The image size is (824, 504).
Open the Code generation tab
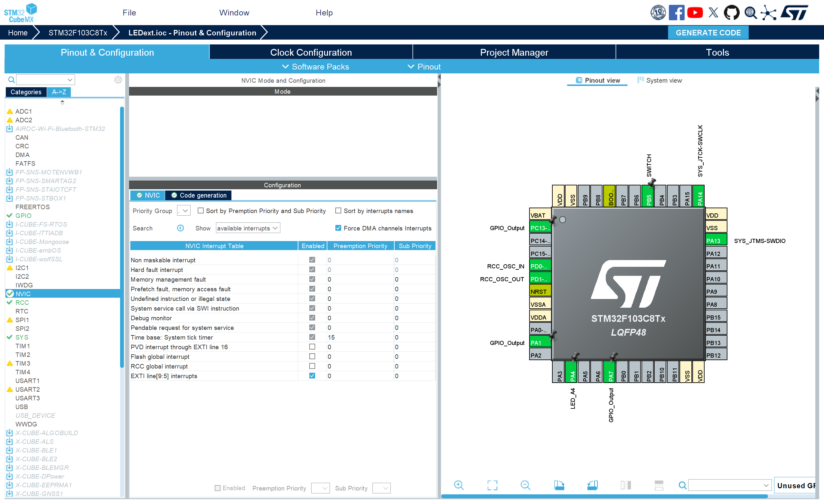pos(199,195)
